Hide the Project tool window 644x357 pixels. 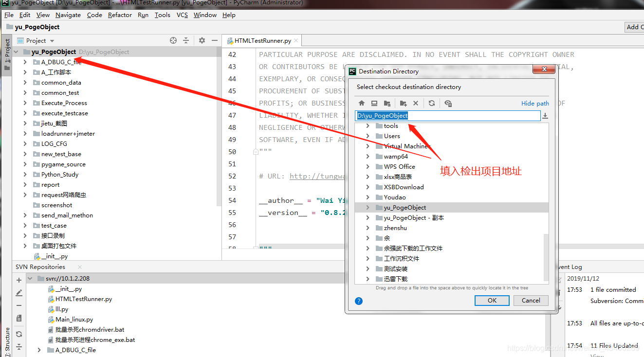pos(214,40)
